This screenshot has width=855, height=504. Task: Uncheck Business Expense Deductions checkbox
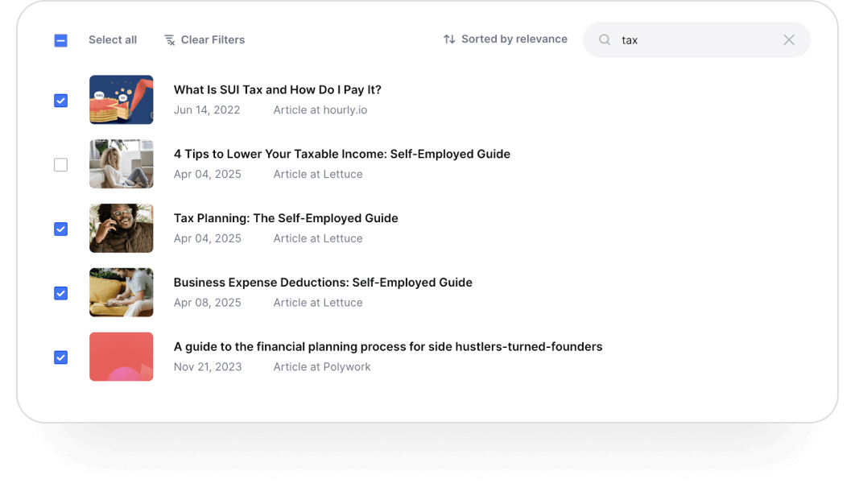click(x=60, y=293)
